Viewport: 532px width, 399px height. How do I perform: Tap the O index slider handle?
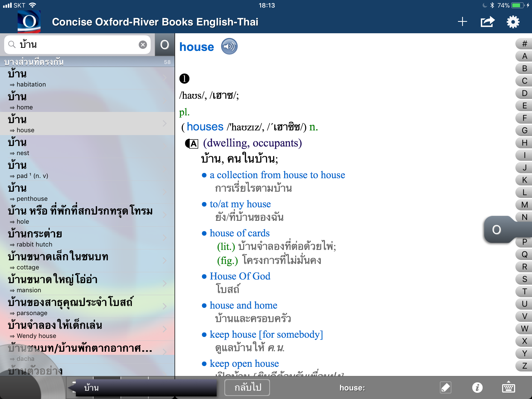pos(497,230)
